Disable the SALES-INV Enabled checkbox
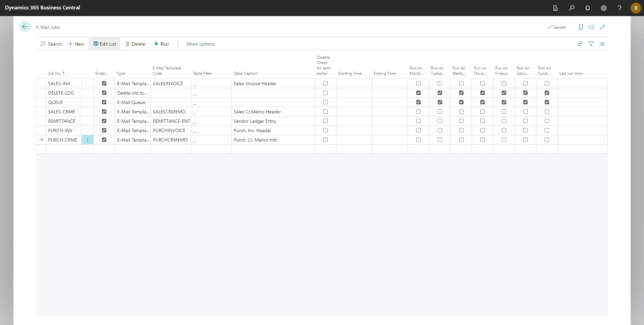Screen dimensions: 644x325 click(x=104, y=84)
